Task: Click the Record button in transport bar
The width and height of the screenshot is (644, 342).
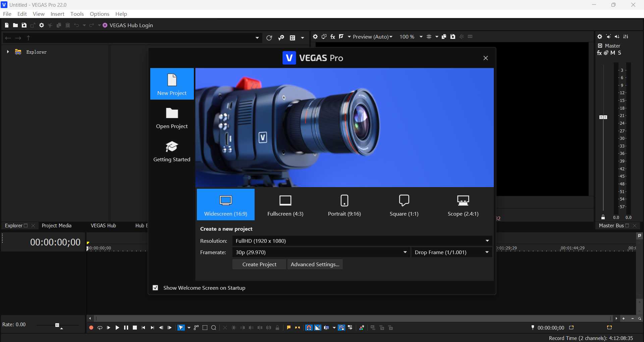Action: (91, 328)
